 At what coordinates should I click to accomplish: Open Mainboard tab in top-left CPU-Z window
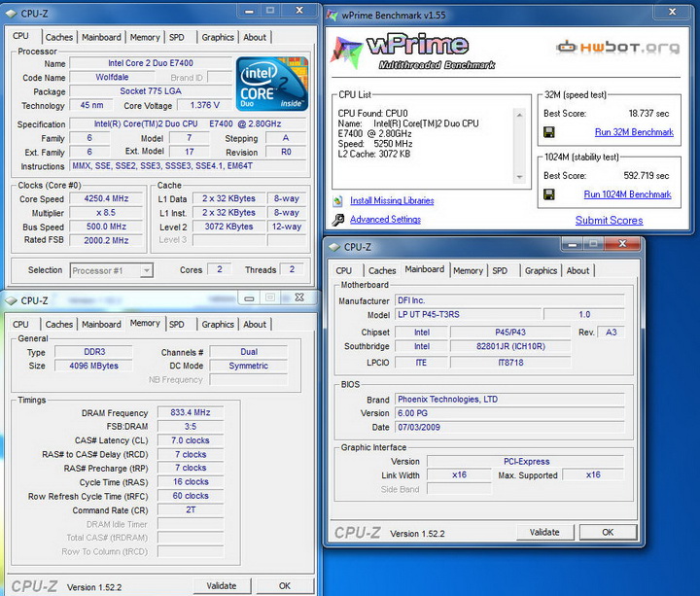[x=101, y=38]
